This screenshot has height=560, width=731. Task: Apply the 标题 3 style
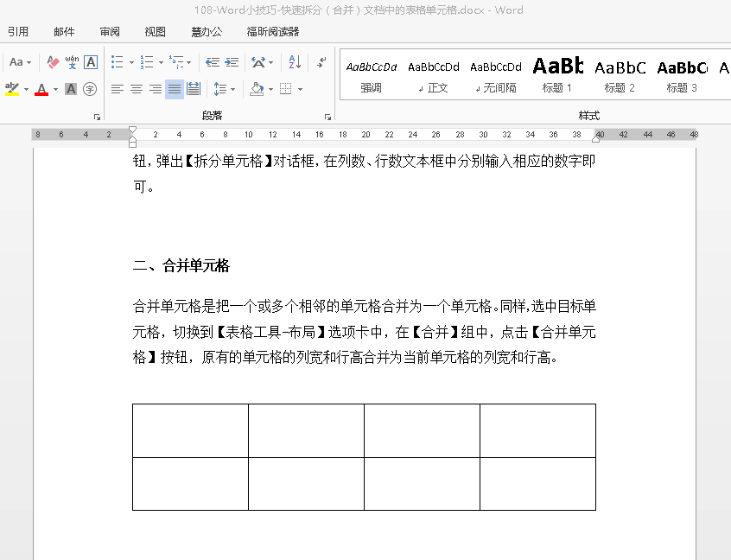[682, 75]
